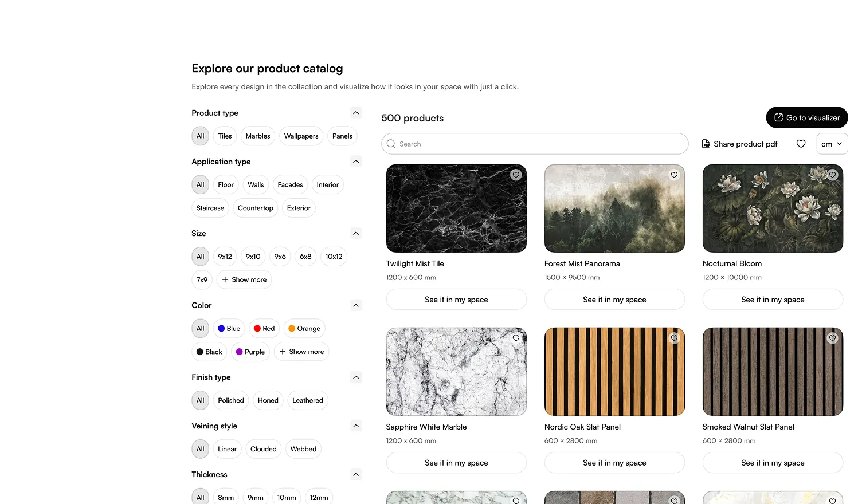Click the product Search field
This screenshot has width=862, height=504.
534,144
